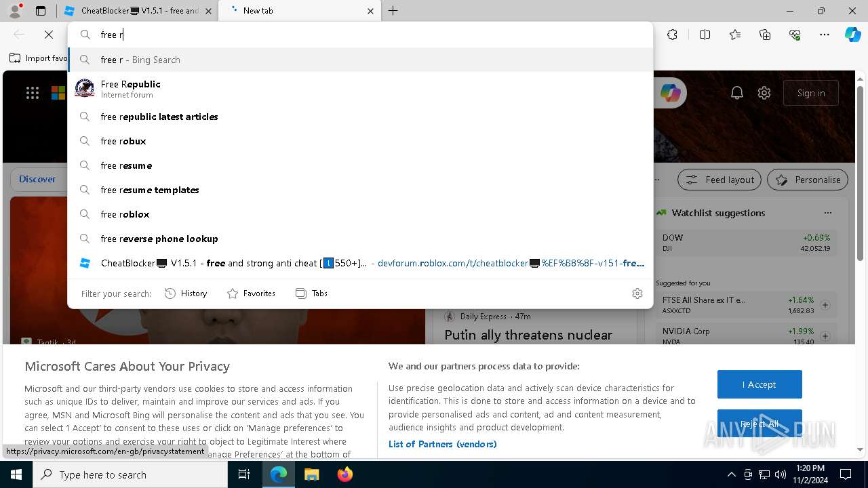This screenshot has height=488, width=868.
Task: Open a new tab with the plus button
Action: point(393,11)
